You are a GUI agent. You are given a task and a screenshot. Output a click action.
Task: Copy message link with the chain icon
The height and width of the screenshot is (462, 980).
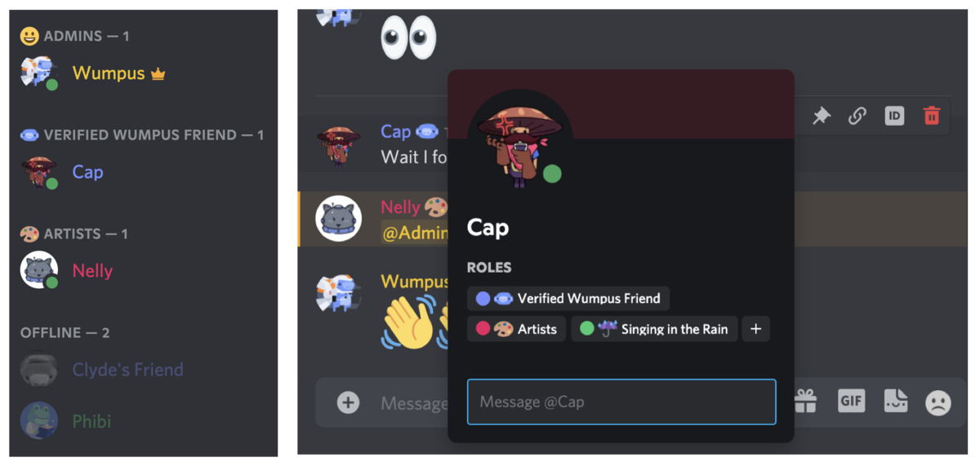(x=857, y=116)
